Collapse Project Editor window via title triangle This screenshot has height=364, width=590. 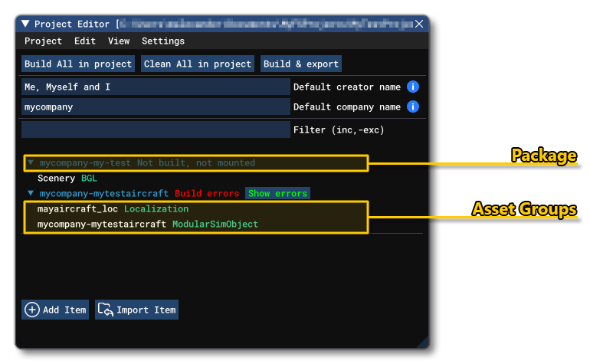pyautogui.click(x=25, y=25)
